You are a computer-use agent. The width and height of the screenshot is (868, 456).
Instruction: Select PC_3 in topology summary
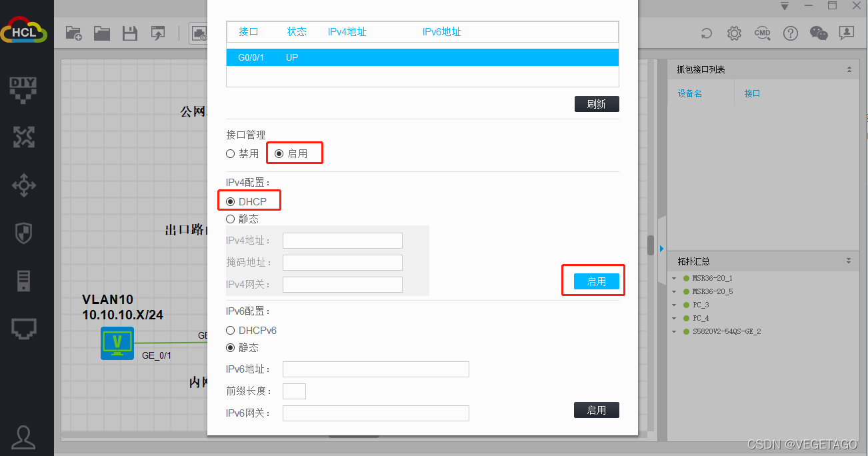click(701, 305)
